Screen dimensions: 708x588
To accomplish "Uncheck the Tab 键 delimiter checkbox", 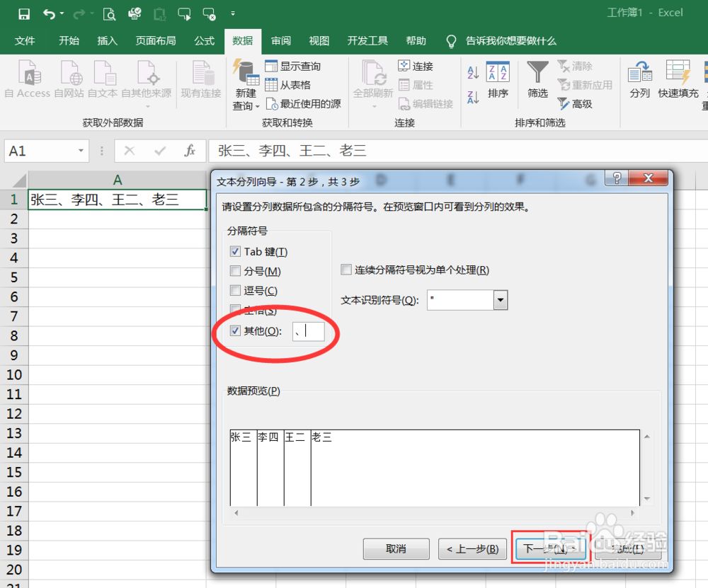I will point(235,250).
